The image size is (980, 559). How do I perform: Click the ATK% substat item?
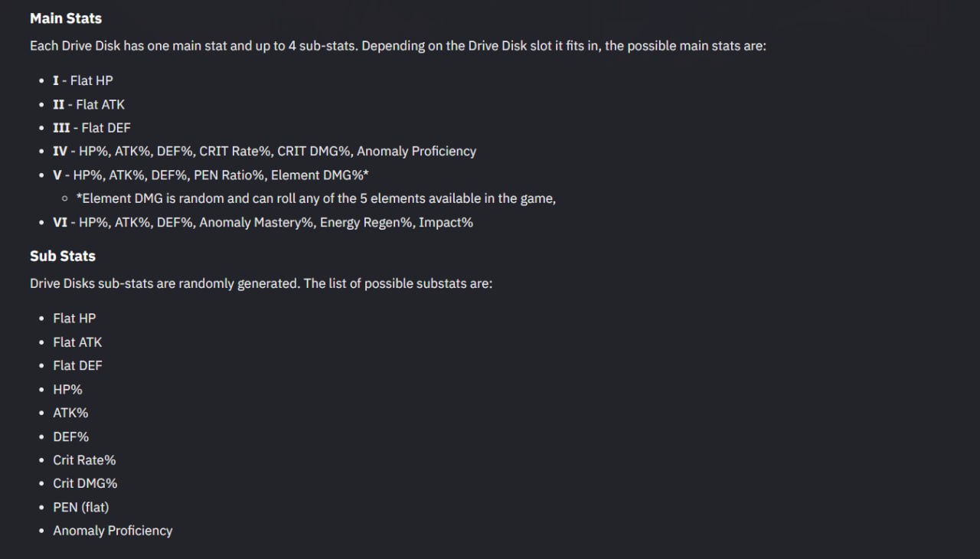(x=70, y=414)
